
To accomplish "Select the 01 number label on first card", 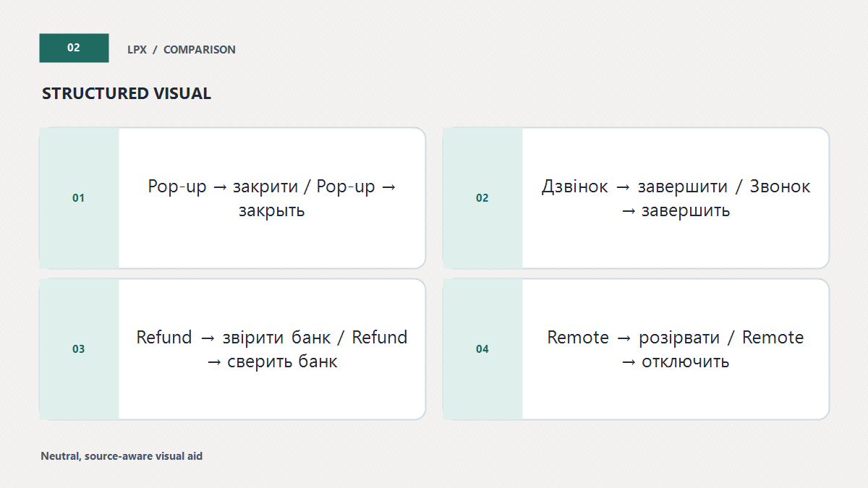I will click(78, 198).
